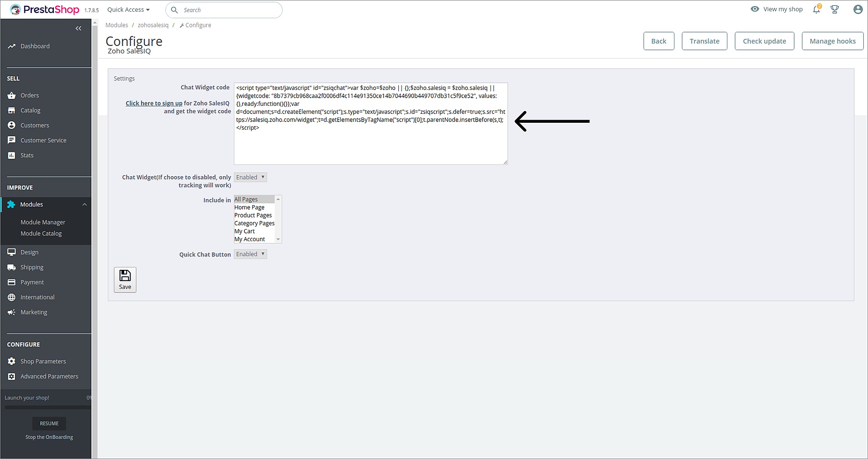Focus the top Search field
Screen dimensions: 868x459
pyautogui.click(x=224, y=10)
